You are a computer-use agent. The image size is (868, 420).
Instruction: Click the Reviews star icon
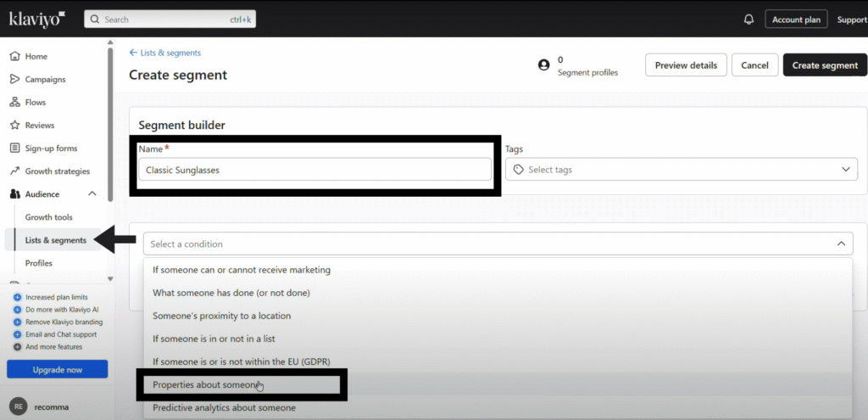[x=14, y=126]
